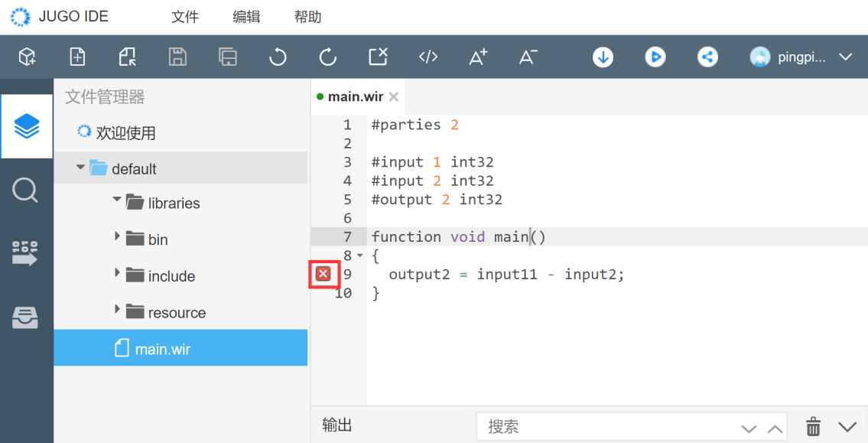Click the blue run play button
This screenshot has width=868, height=443.
655,57
